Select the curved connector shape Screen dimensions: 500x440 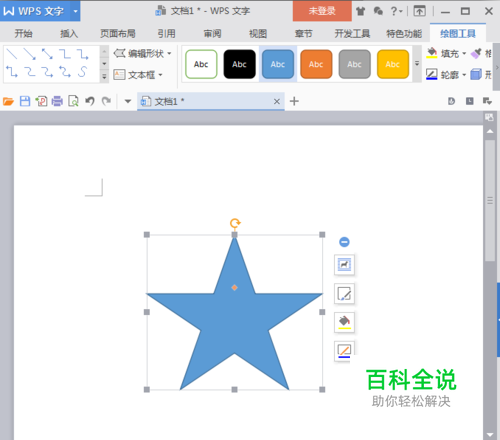coord(30,71)
